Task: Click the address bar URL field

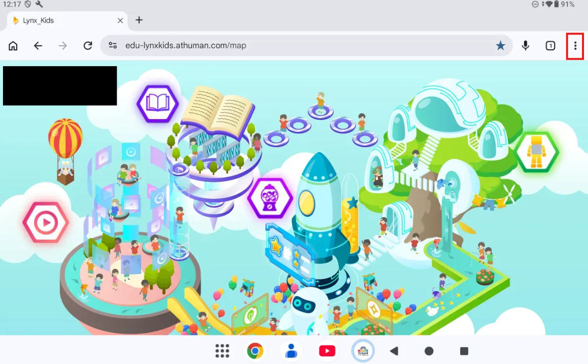Action: 301,46
